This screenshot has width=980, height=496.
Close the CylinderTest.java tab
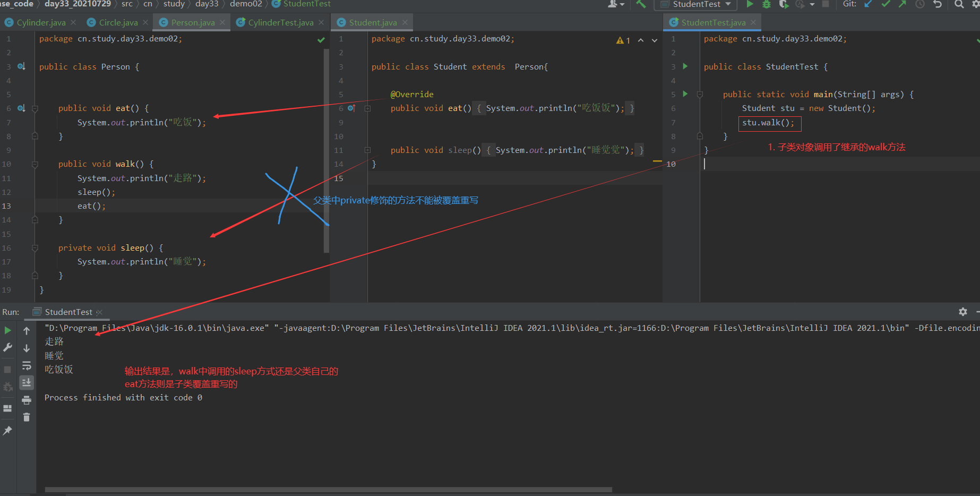pos(321,22)
